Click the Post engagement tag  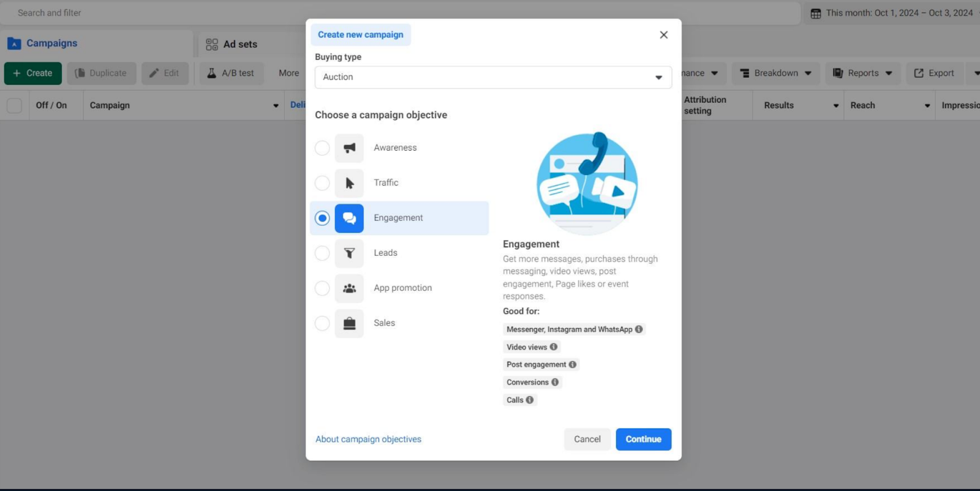pos(541,364)
